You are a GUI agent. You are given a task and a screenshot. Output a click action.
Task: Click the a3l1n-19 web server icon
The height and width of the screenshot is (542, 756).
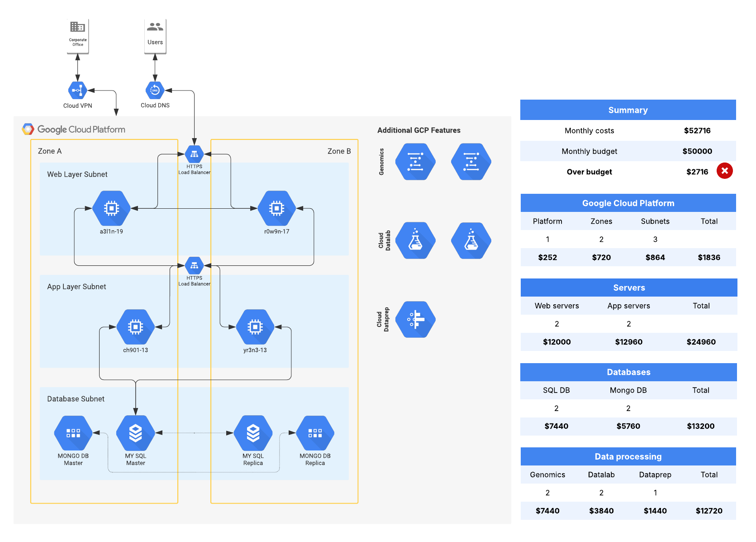111,208
